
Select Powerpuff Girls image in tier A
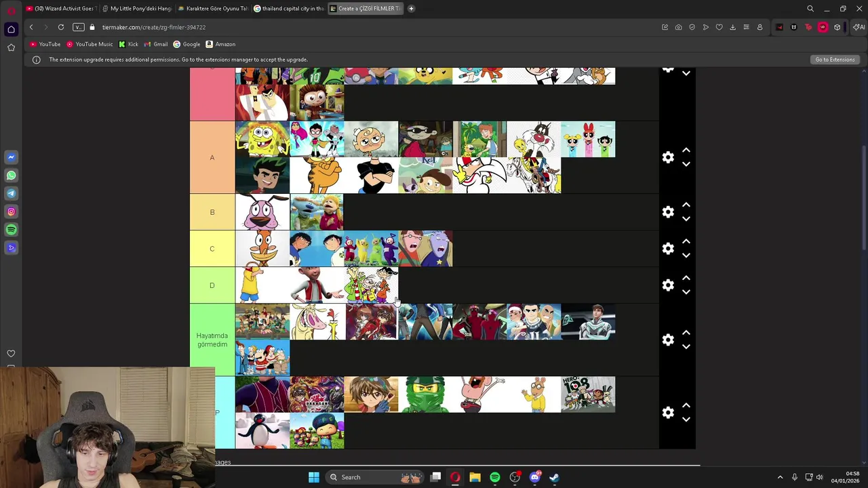[x=588, y=140]
